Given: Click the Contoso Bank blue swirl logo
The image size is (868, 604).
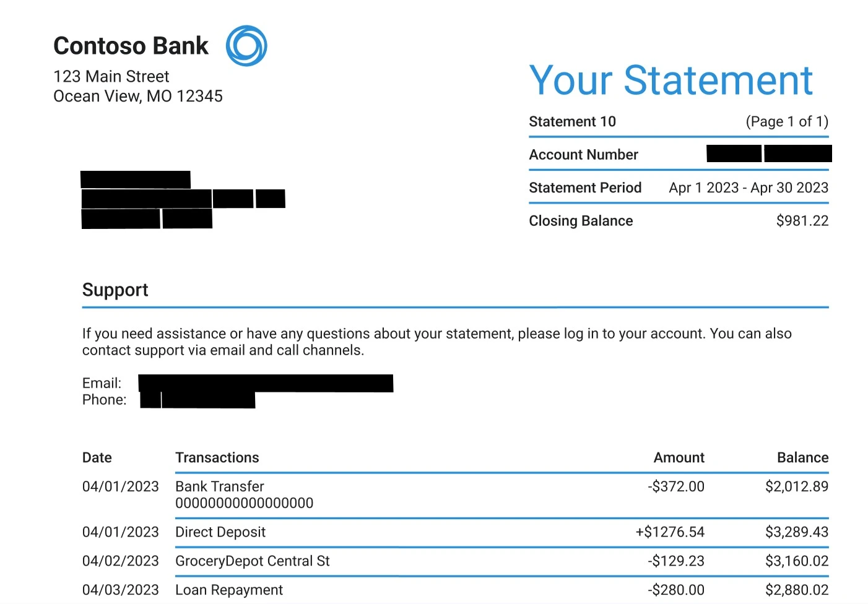Looking at the screenshot, I should pyautogui.click(x=246, y=46).
